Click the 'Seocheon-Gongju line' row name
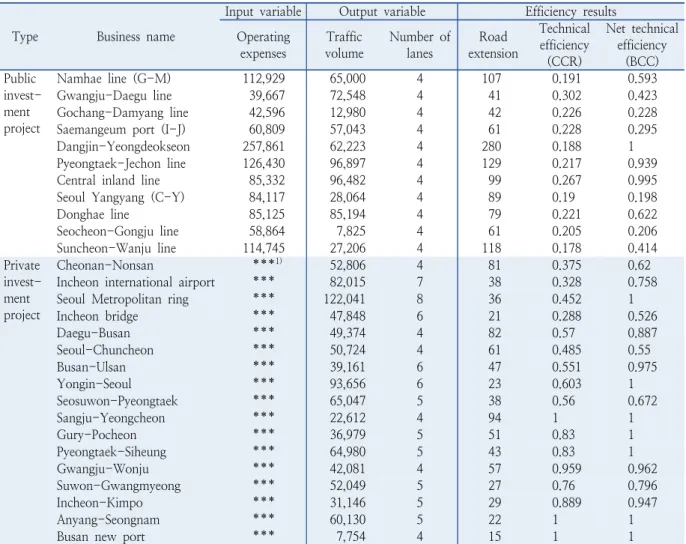The height and width of the screenshot is (544, 686). tap(117, 232)
